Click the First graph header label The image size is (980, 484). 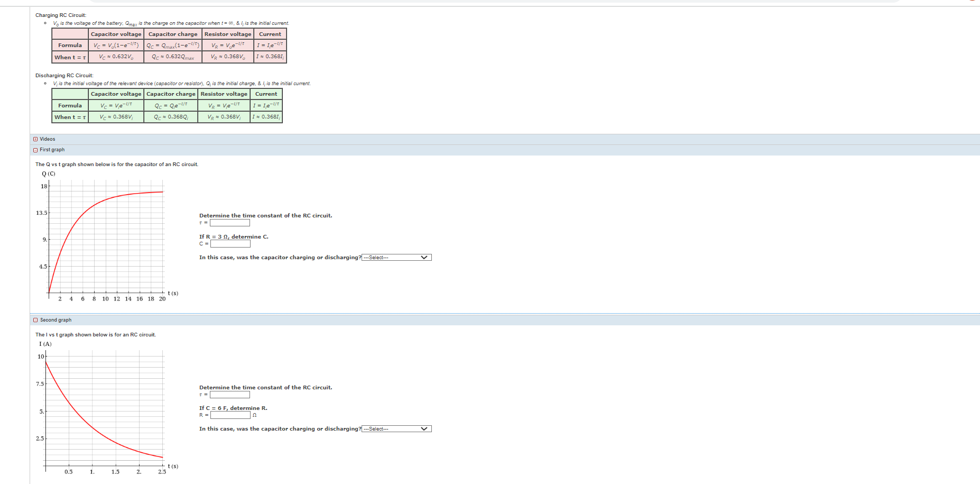[x=52, y=150]
